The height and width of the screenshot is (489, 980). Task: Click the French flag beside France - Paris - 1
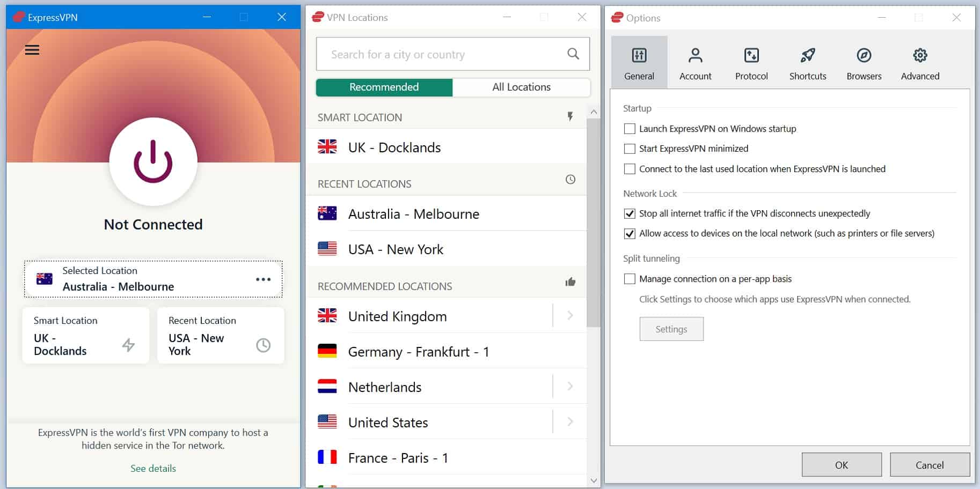[327, 457]
